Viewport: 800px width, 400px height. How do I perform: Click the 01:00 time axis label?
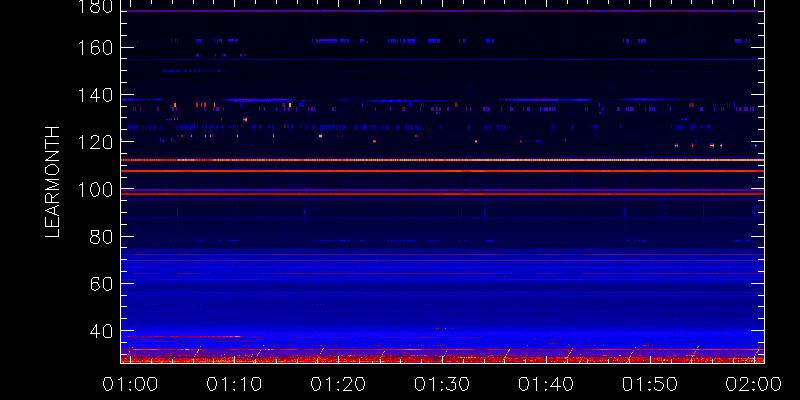point(130,384)
